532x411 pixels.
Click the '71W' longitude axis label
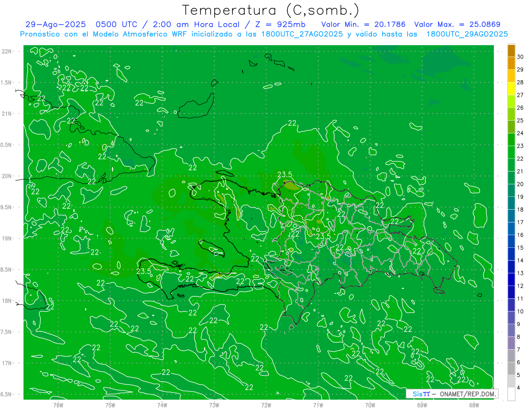[318, 405]
